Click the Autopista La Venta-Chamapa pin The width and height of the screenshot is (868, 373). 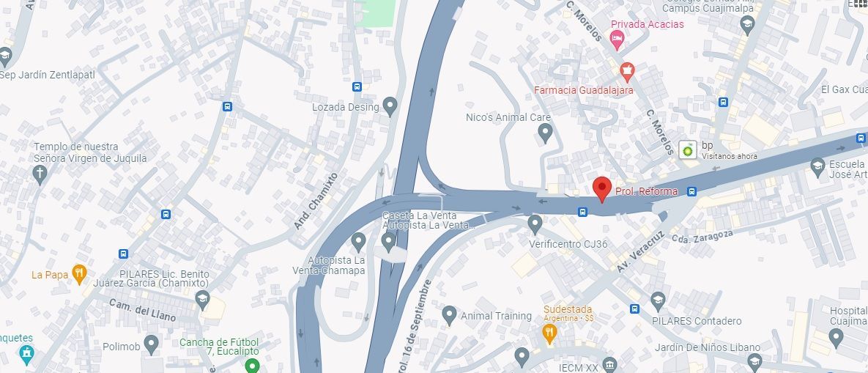[359, 243]
